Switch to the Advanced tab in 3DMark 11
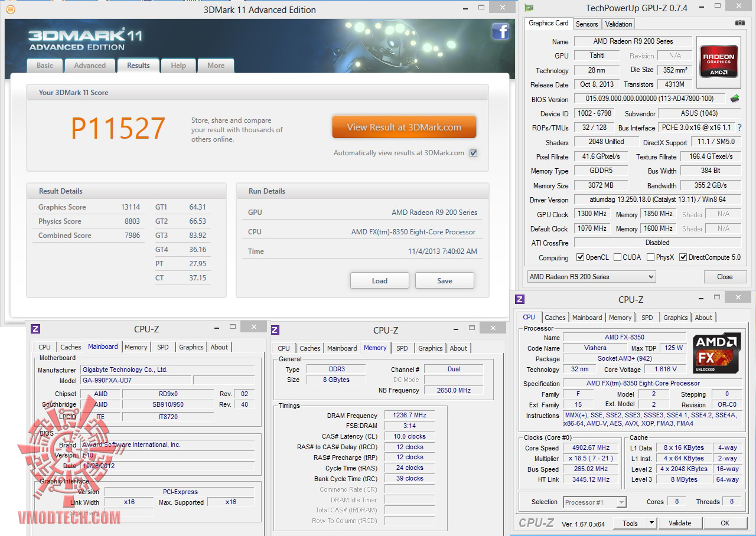The width and height of the screenshot is (756, 536). [90, 66]
